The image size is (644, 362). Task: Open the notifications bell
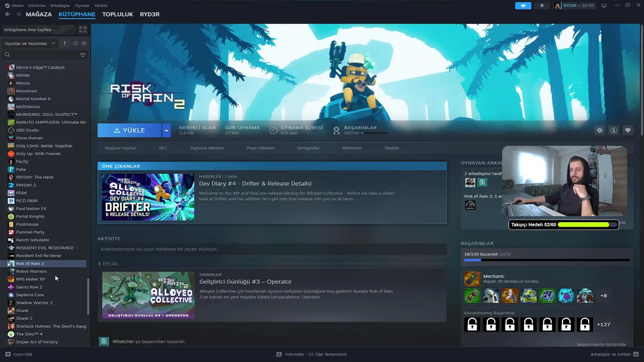542,6
